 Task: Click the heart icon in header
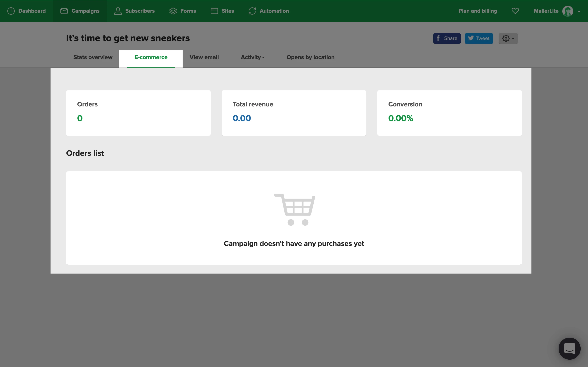pyautogui.click(x=515, y=11)
